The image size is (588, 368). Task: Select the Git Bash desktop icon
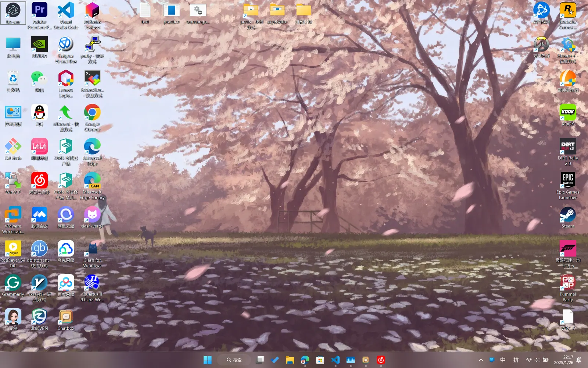click(13, 147)
